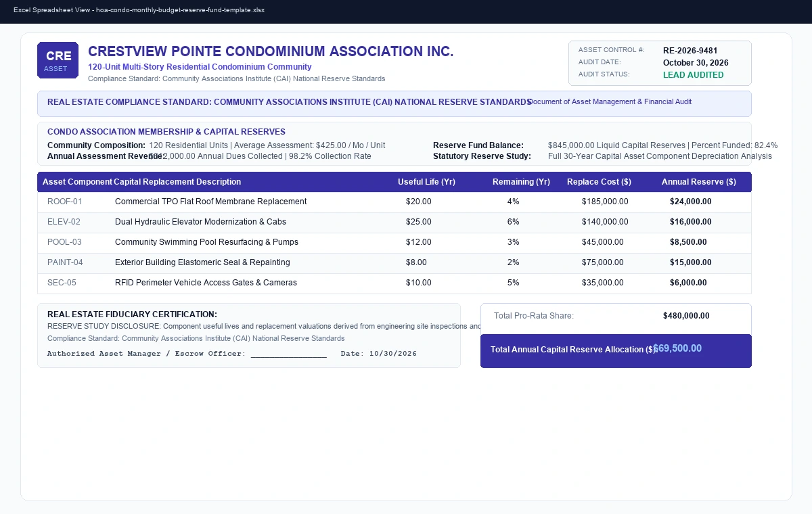Select the Date: 10/30/2026 field
This screenshot has width=812, height=514.
(x=379, y=354)
